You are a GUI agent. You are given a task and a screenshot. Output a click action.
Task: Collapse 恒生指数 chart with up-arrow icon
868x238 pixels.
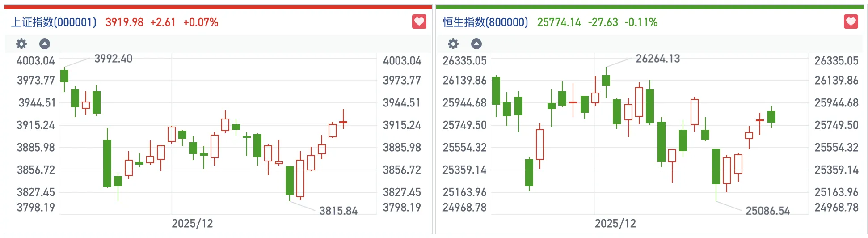pos(476,44)
